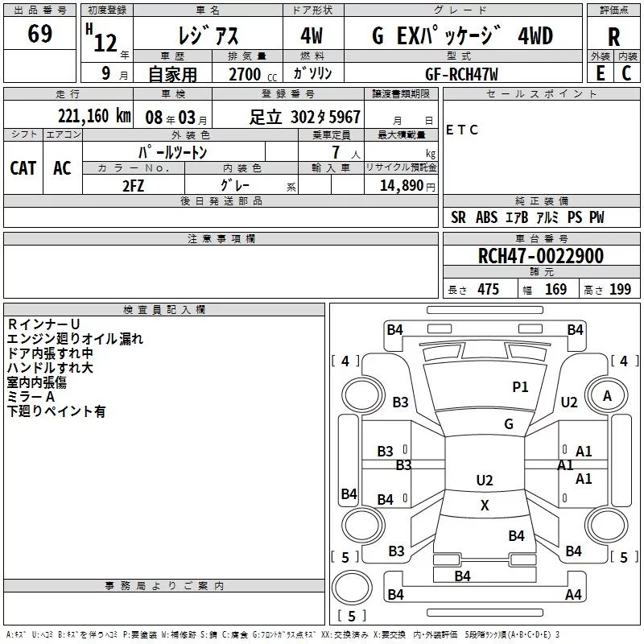Select the note 室内内張傷

coord(37,382)
